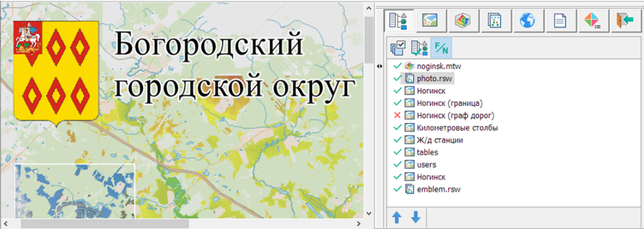Screen dimensions: 644x229
Task: Select the Ж/д станции layer
Action: [x=439, y=140]
